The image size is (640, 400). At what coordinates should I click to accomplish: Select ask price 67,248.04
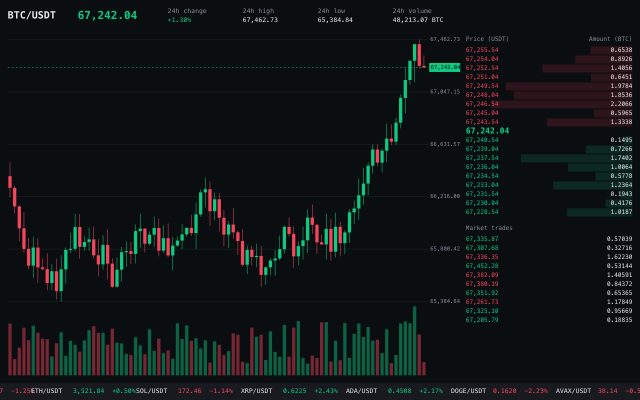tap(482, 95)
